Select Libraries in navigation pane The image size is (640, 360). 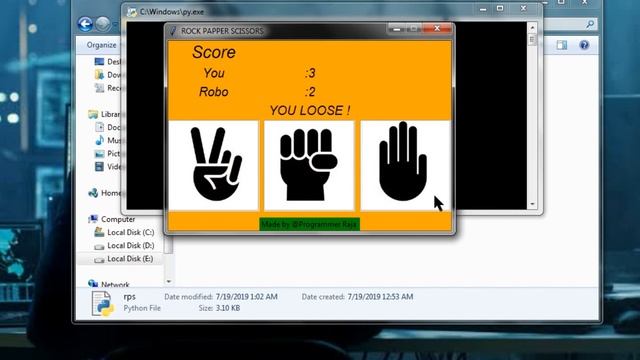click(x=104, y=114)
